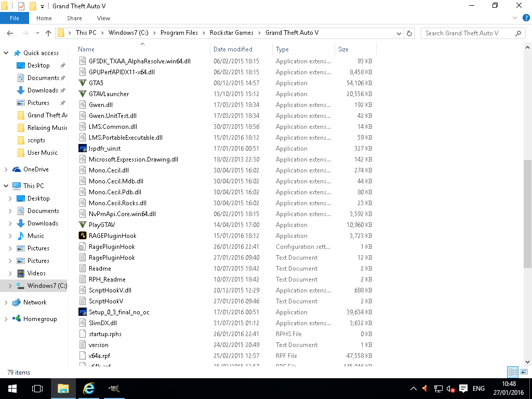Click the refresh button beside the address bar
This screenshot has height=399, width=532.
point(409,33)
